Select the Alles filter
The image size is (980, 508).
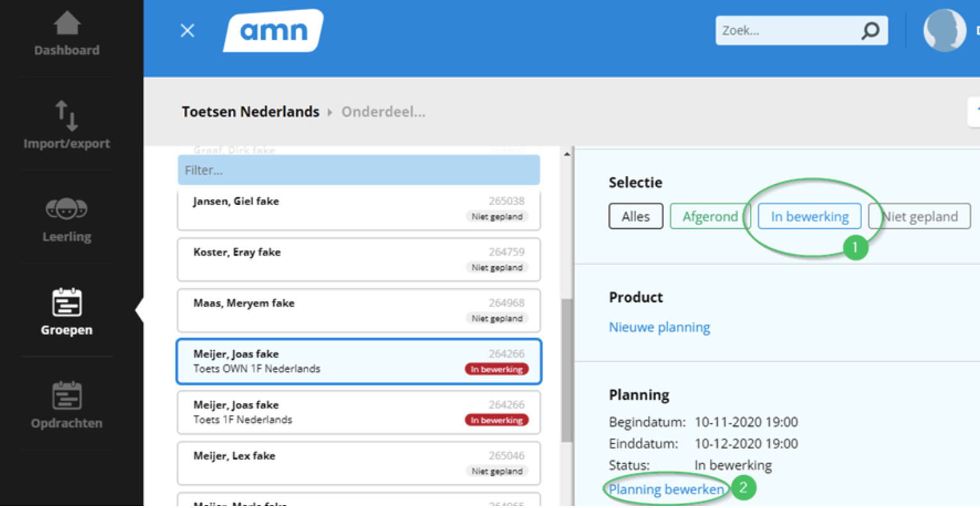[636, 217]
